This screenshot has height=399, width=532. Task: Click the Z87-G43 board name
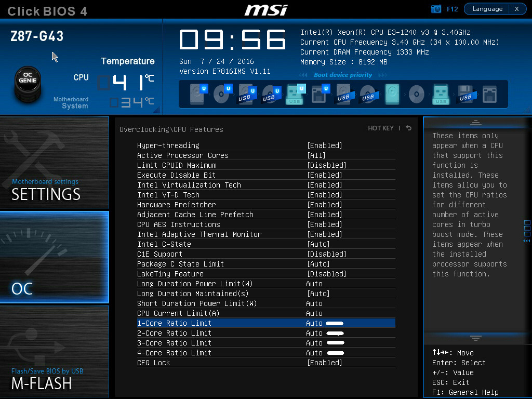37,36
